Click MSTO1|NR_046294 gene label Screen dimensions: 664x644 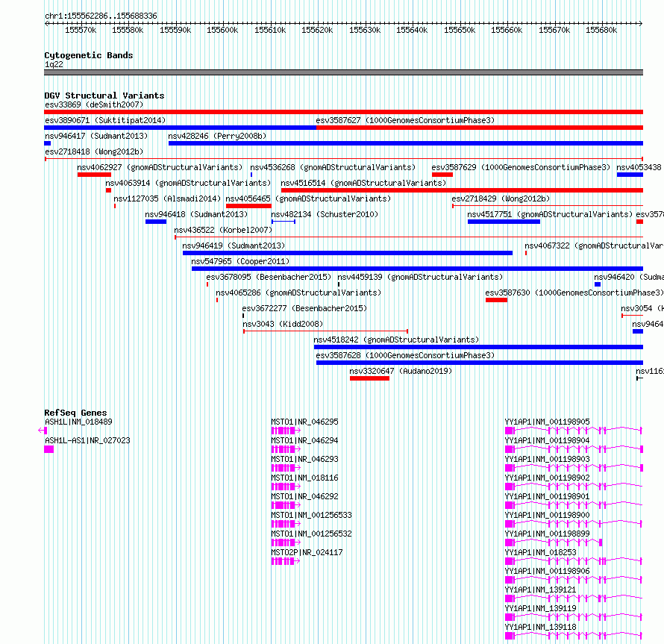304,440
